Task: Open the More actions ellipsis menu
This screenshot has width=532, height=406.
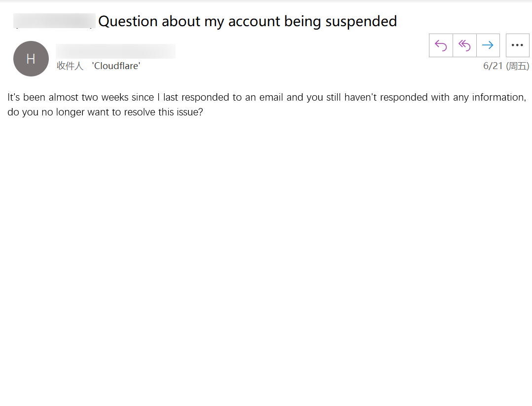Action: [517, 45]
